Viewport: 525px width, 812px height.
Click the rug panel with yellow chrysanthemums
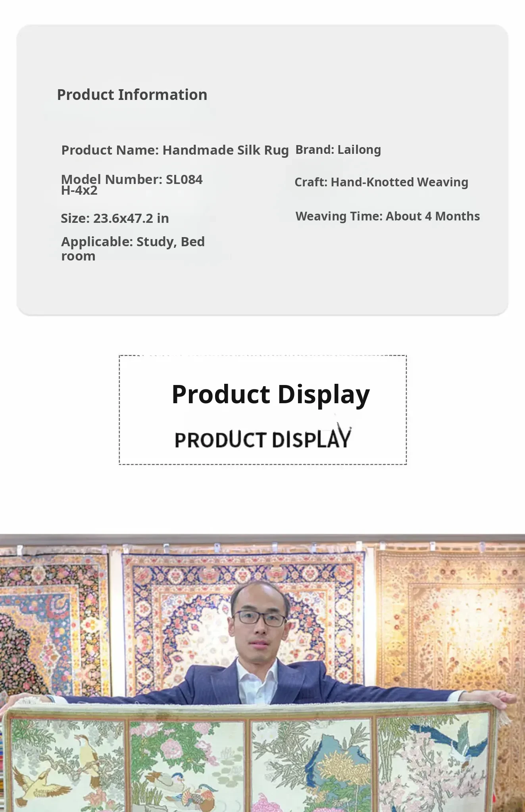[x=312, y=765]
